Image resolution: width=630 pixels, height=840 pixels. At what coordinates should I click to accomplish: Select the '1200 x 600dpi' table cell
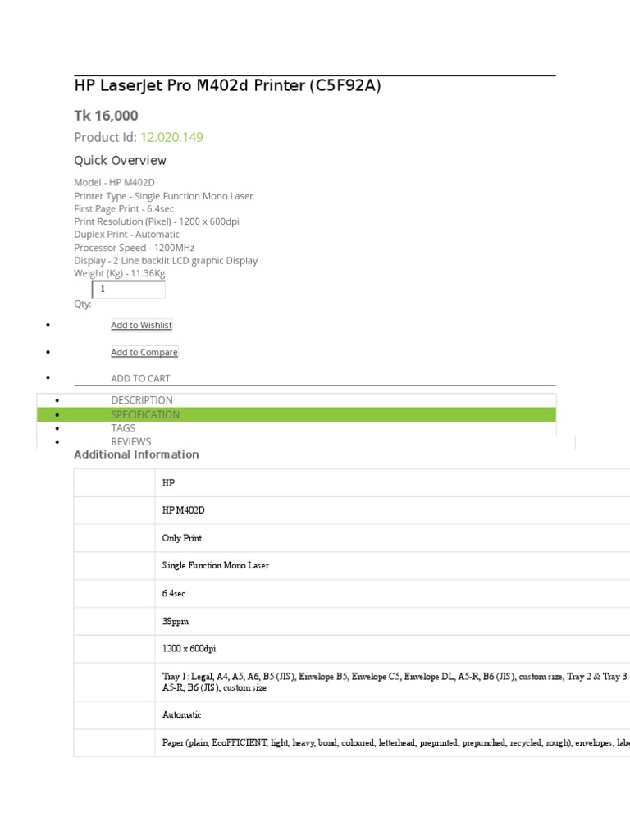point(190,649)
